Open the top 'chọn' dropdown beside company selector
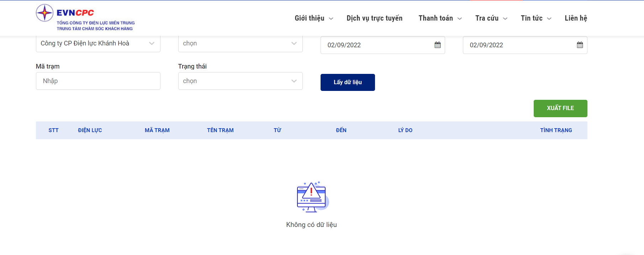644x255 pixels. [240, 44]
